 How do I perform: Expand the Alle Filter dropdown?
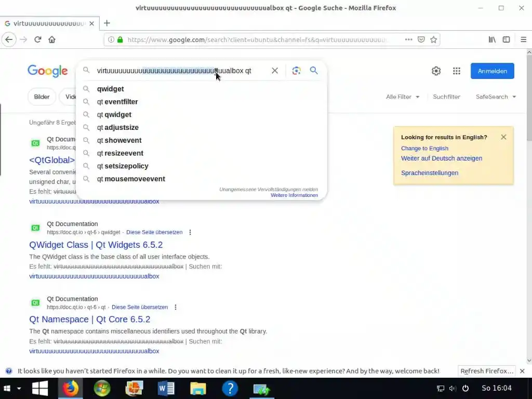403,97
